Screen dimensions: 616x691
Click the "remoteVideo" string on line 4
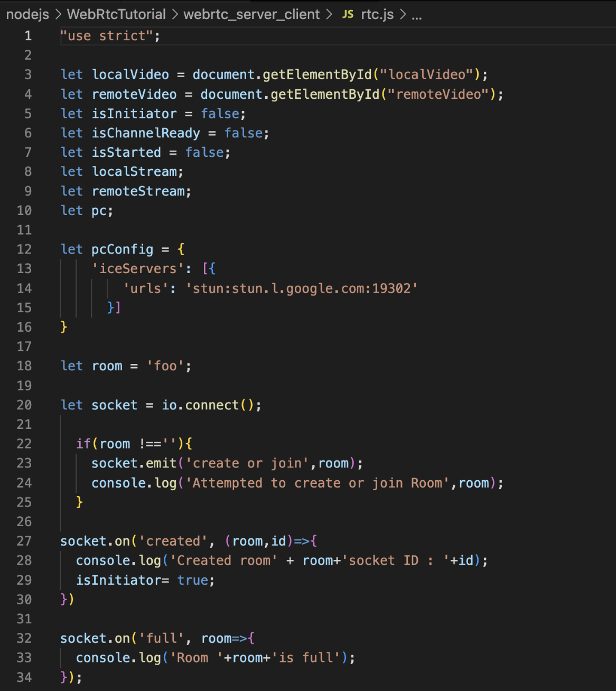click(438, 94)
